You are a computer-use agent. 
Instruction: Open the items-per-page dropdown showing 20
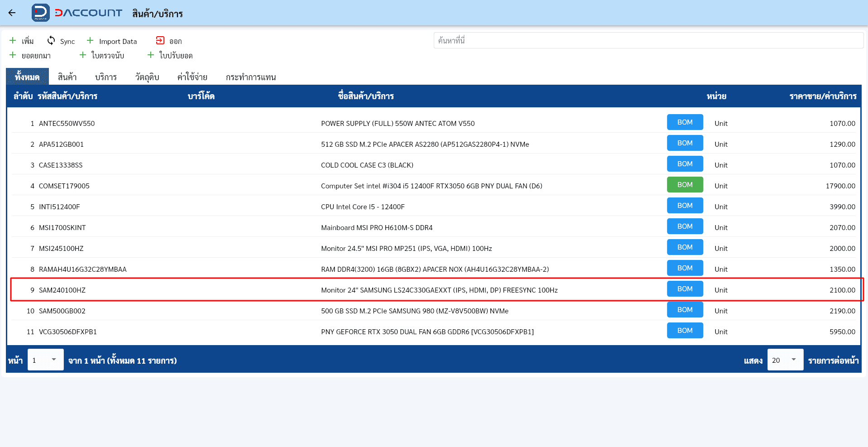click(786, 360)
